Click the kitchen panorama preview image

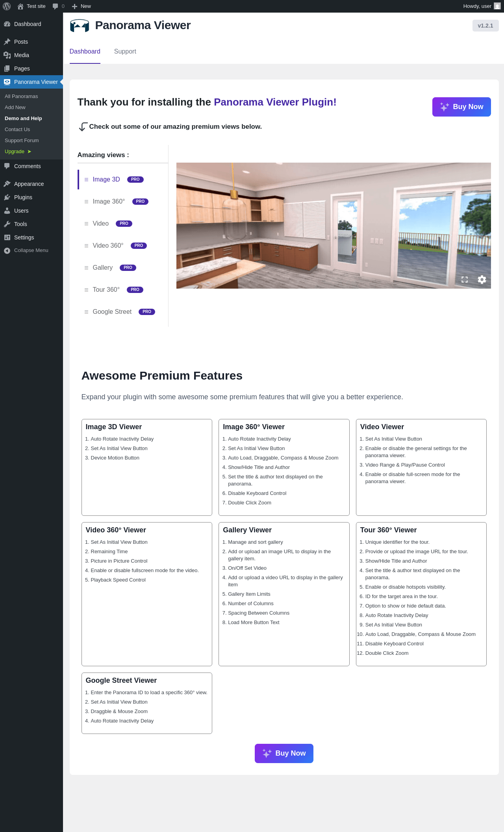(x=334, y=226)
